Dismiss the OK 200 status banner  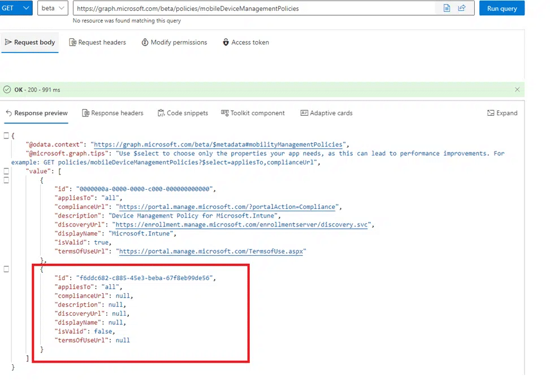[517, 90]
